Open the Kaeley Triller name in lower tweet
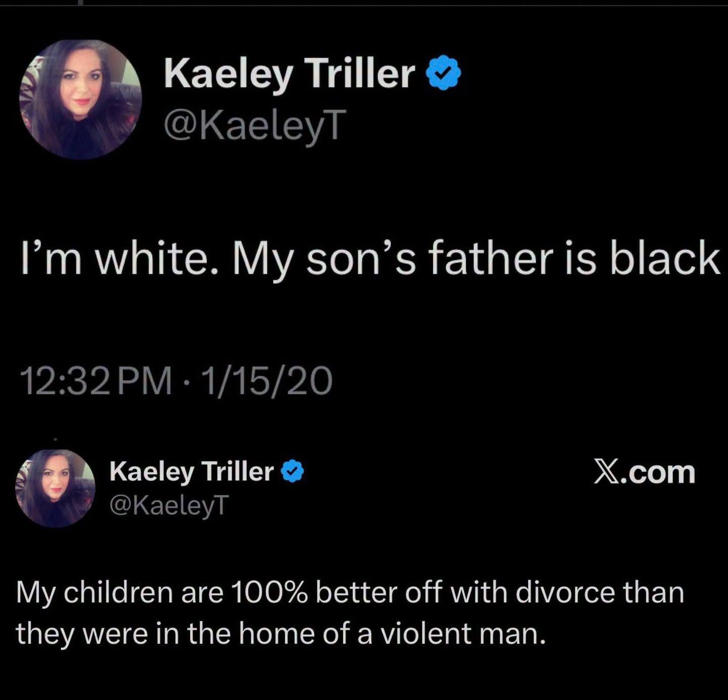The height and width of the screenshot is (700, 728). [x=192, y=472]
